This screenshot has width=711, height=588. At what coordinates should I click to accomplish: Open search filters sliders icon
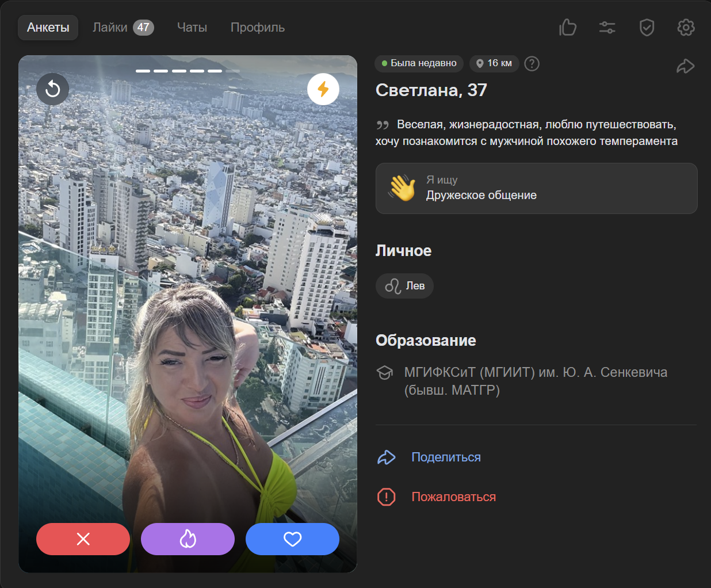(607, 27)
